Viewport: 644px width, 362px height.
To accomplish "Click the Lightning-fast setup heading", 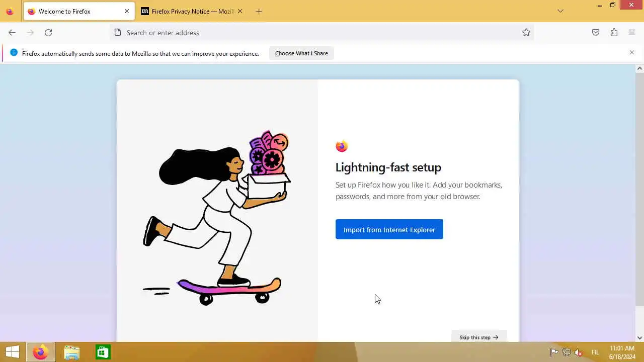I will click(388, 167).
